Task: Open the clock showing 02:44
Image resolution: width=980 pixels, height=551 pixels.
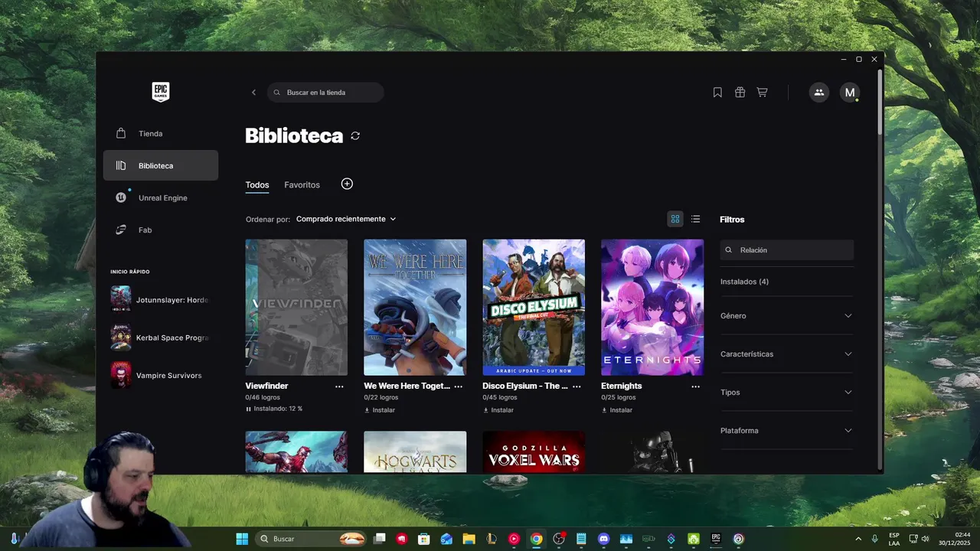Action: (x=954, y=539)
